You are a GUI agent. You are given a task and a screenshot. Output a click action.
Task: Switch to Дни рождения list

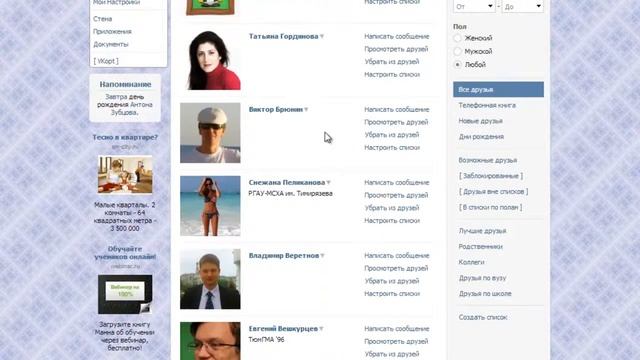coord(481,137)
